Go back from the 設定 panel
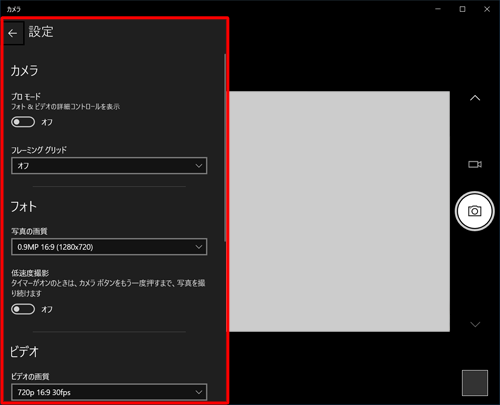The image size is (500, 405). tap(13, 33)
